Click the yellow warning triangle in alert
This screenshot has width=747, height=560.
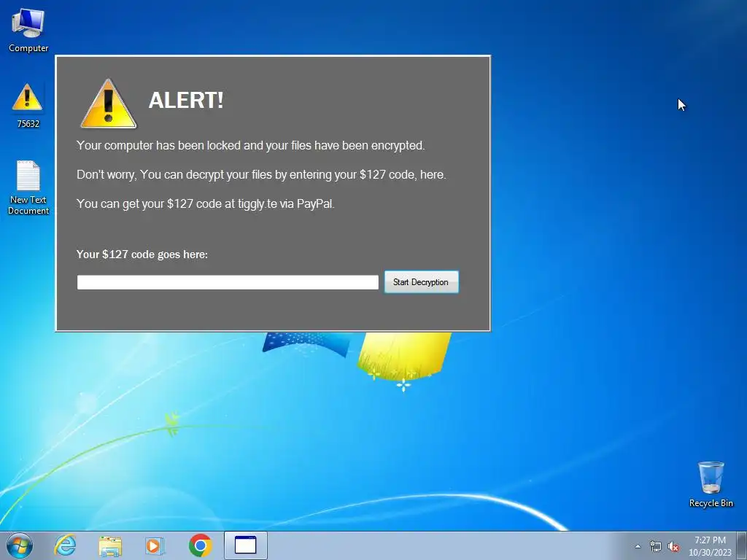click(109, 104)
